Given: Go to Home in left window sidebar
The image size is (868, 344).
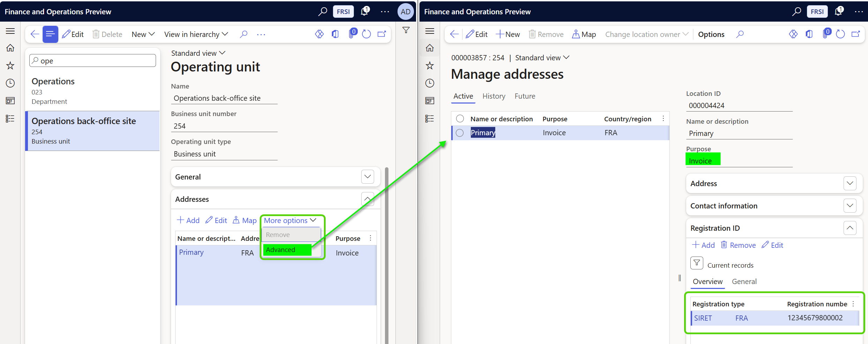Looking at the screenshot, I should tap(10, 48).
